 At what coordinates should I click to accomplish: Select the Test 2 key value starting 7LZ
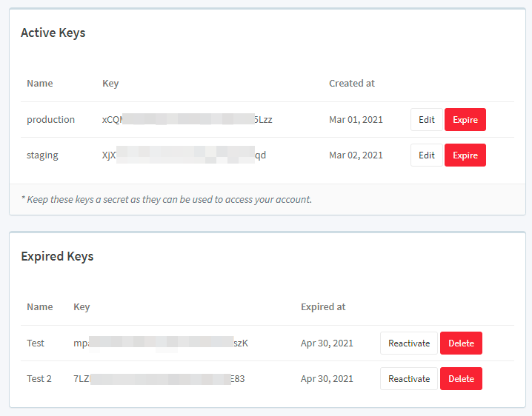pyautogui.click(x=159, y=379)
